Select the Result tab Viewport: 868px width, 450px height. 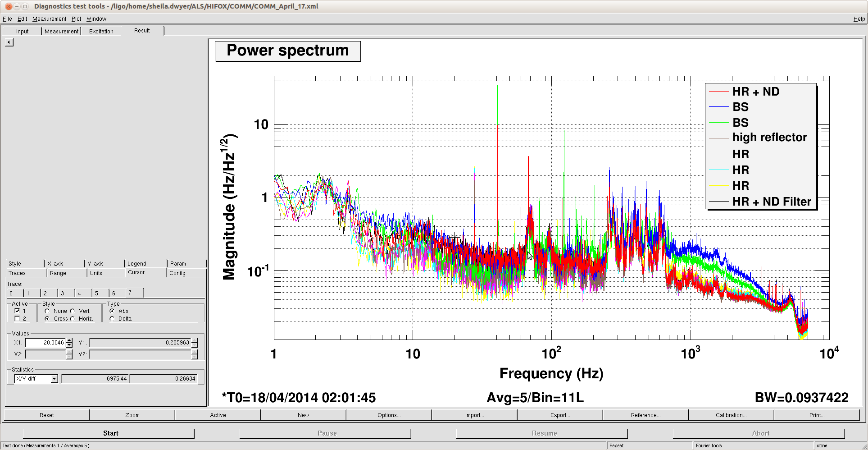(x=142, y=31)
